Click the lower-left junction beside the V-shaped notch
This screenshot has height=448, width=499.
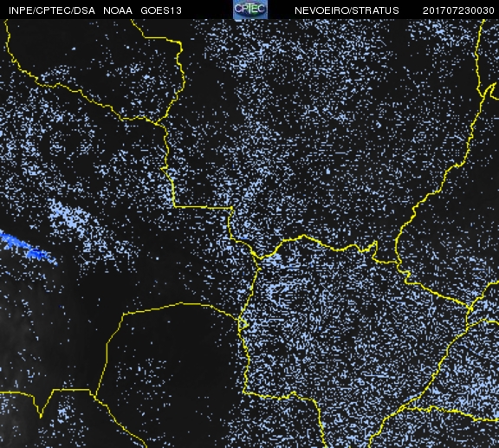coord(95,396)
